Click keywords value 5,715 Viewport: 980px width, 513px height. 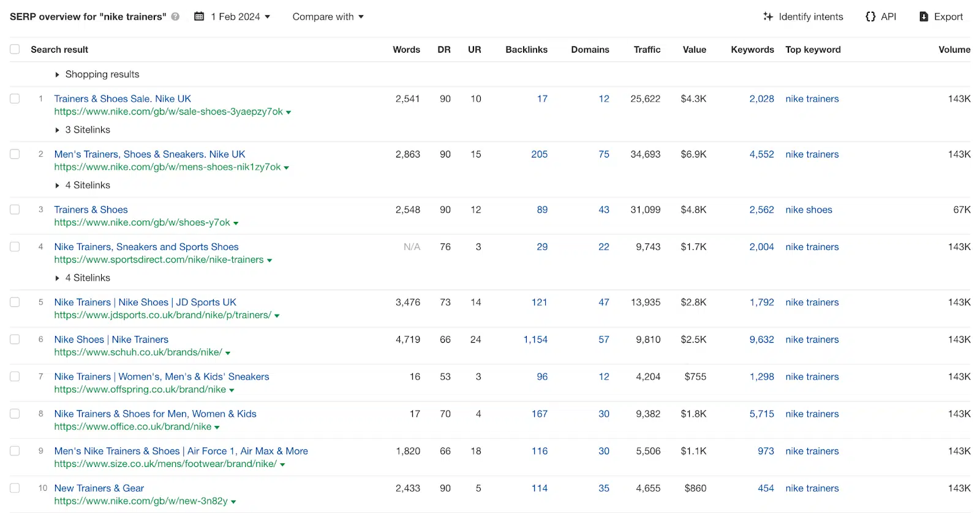pos(761,414)
